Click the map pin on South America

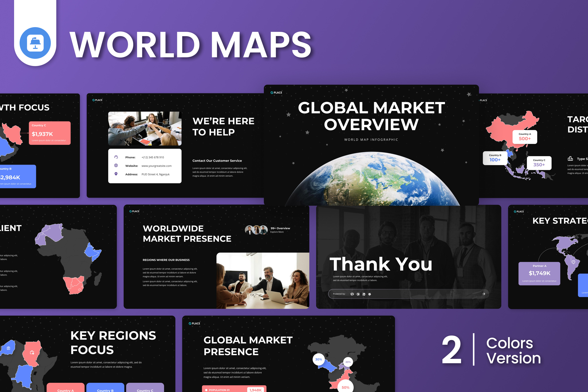tap(573, 262)
